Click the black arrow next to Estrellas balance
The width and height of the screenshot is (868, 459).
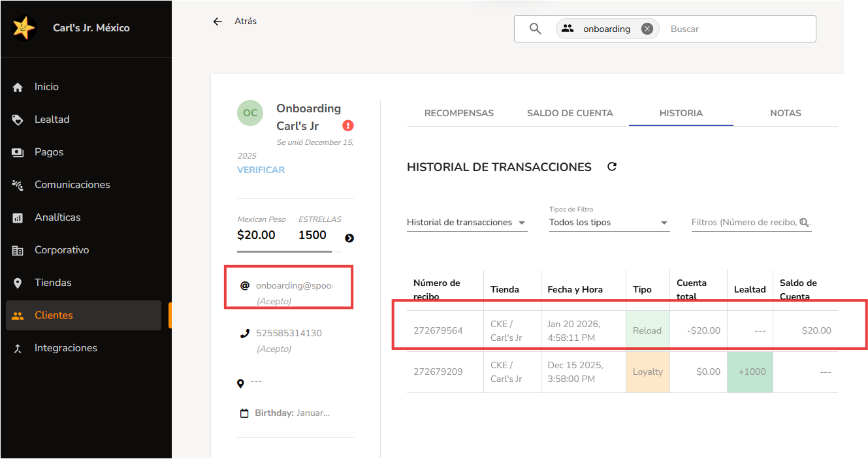tap(349, 238)
